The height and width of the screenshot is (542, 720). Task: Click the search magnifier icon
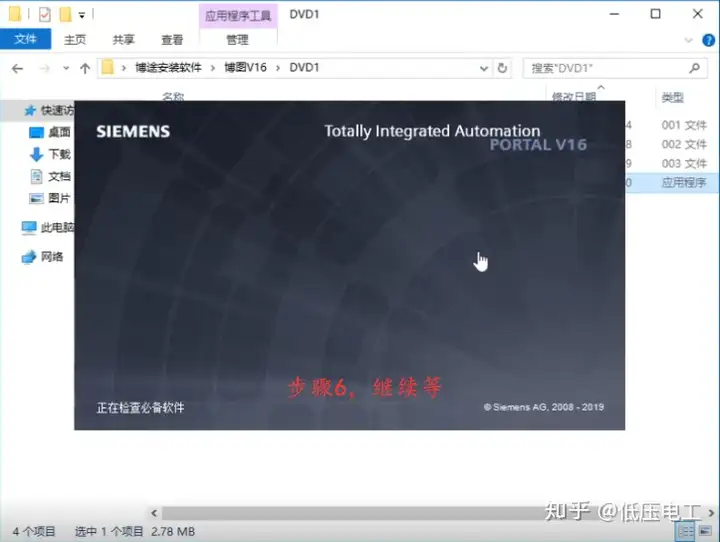[x=694, y=68]
